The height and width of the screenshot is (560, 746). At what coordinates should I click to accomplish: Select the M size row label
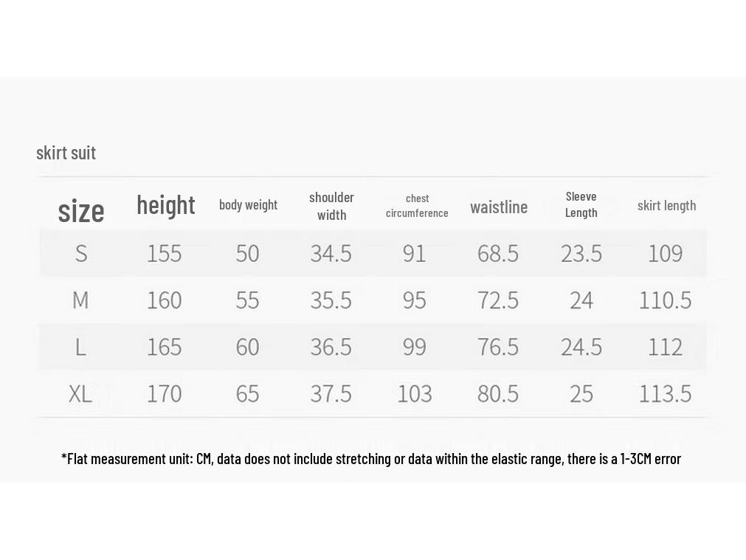pyautogui.click(x=80, y=300)
